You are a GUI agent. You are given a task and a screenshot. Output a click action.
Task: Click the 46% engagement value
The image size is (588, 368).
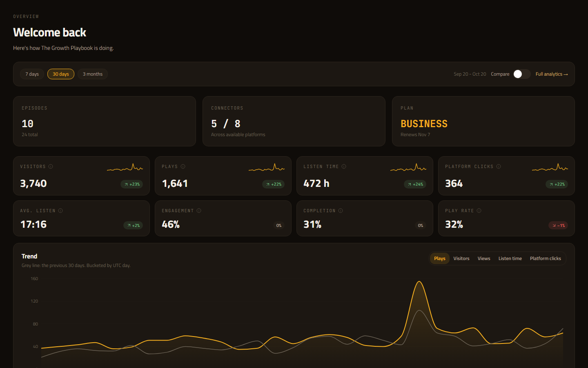[x=171, y=224]
